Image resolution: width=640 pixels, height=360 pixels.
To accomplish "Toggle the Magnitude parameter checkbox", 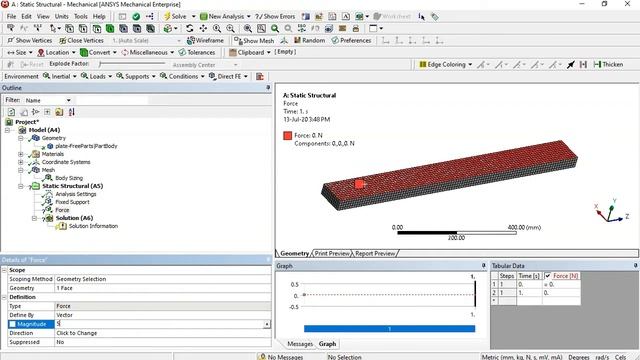I will tap(13, 324).
